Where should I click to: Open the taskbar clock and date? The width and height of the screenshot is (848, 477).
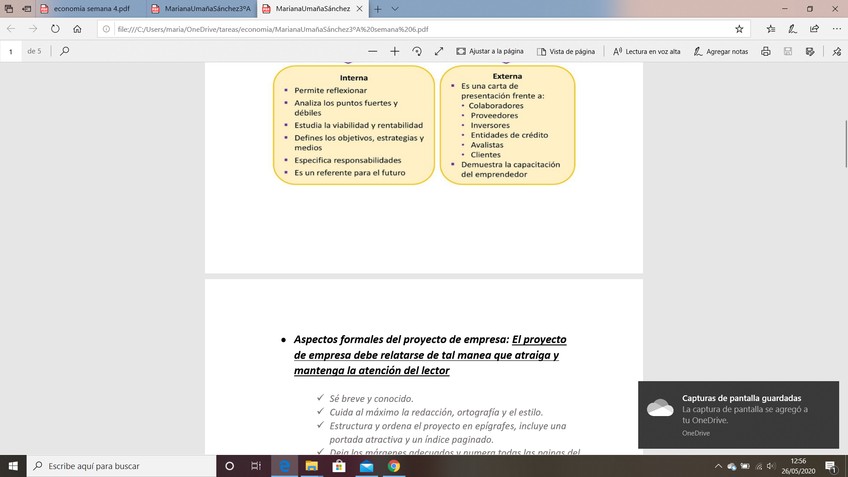[x=798, y=466]
